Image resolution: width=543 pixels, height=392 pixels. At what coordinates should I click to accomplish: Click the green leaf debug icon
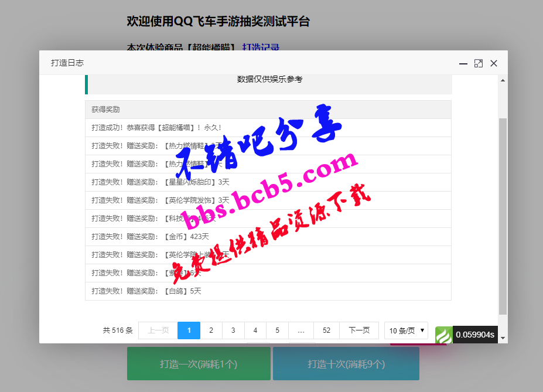[x=443, y=335]
